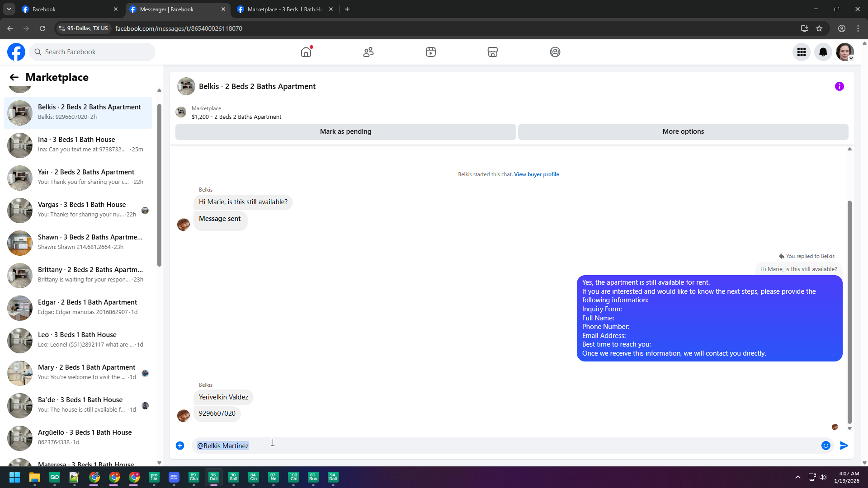This screenshot has width=868, height=488.
Task: Go back from Marketplace messages with arrow
Action: (14, 77)
